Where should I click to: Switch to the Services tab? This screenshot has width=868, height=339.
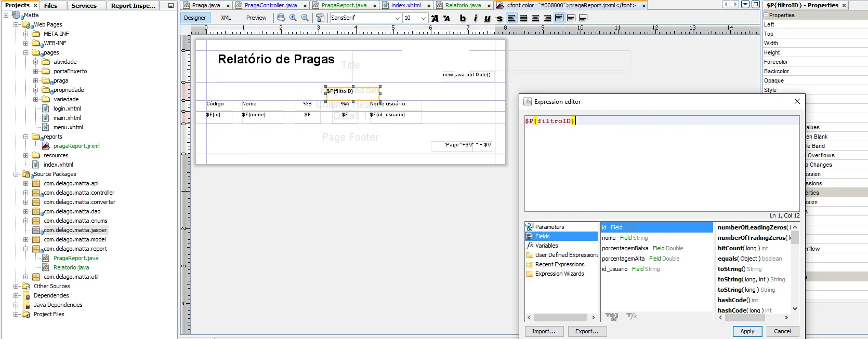pyautogui.click(x=84, y=5)
